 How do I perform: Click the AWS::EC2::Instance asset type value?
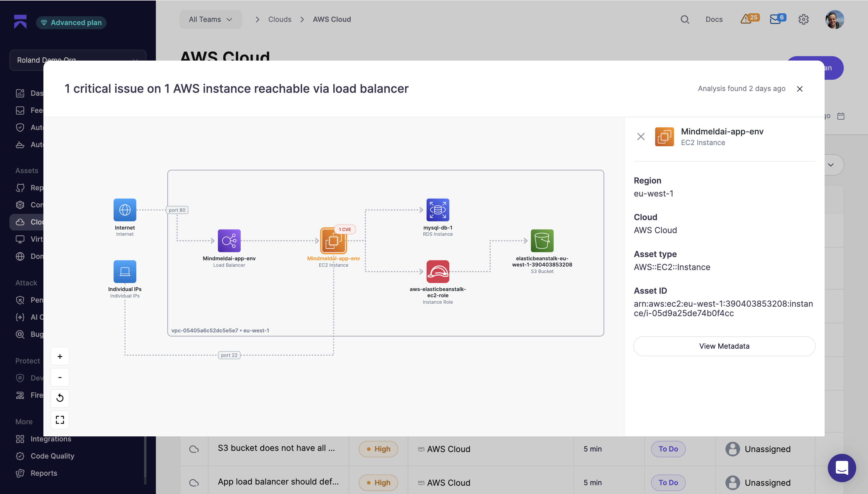tap(671, 267)
